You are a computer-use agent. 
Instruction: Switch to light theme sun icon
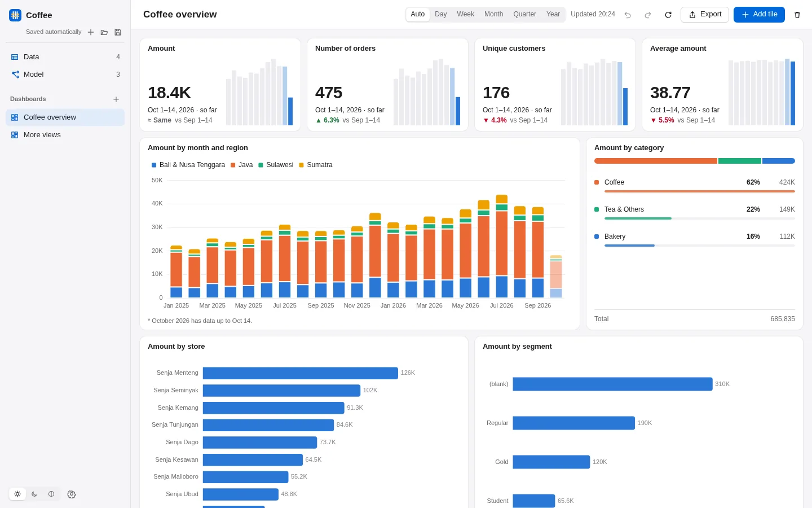coord(17,494)
